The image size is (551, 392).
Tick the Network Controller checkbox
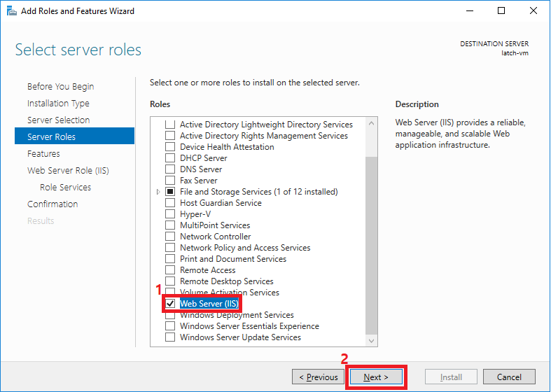(170, 237)
